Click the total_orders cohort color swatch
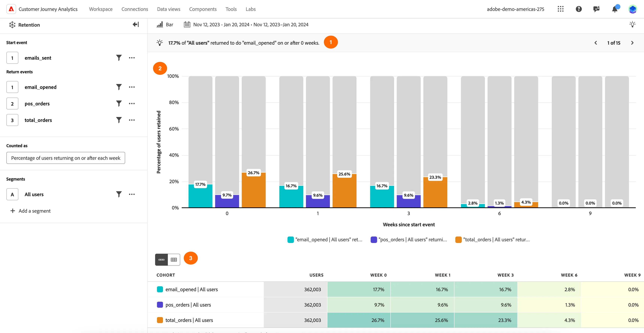The width and height of the screenshot is (644, 333). coord(160,320)
